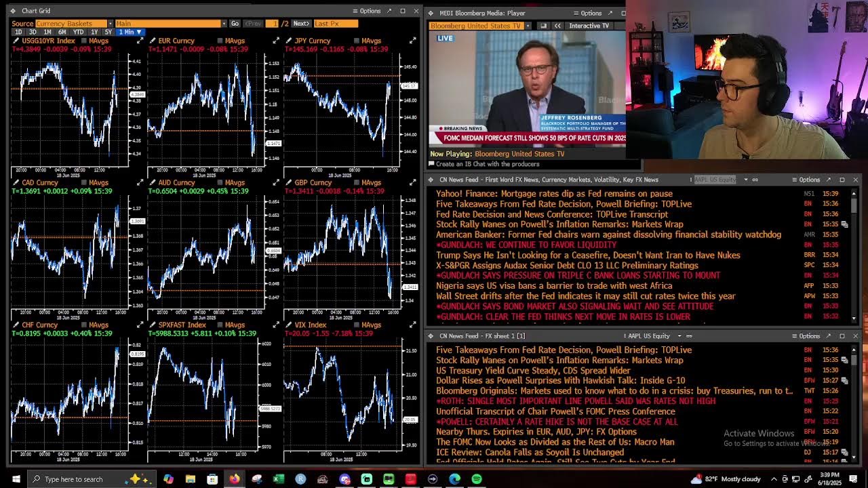
Task: Open headline Dollar Rises as Powell Surprises
Action: [561, 381]
